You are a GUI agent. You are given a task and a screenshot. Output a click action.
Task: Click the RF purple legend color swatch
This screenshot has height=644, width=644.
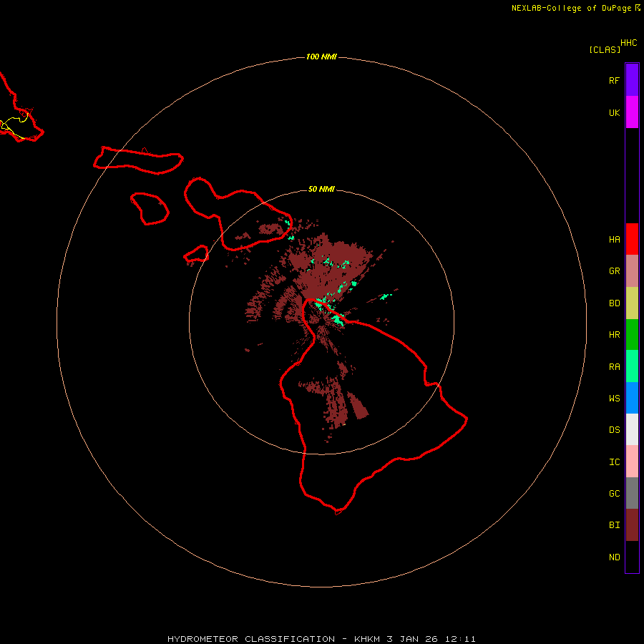click(x=632, y=80)
